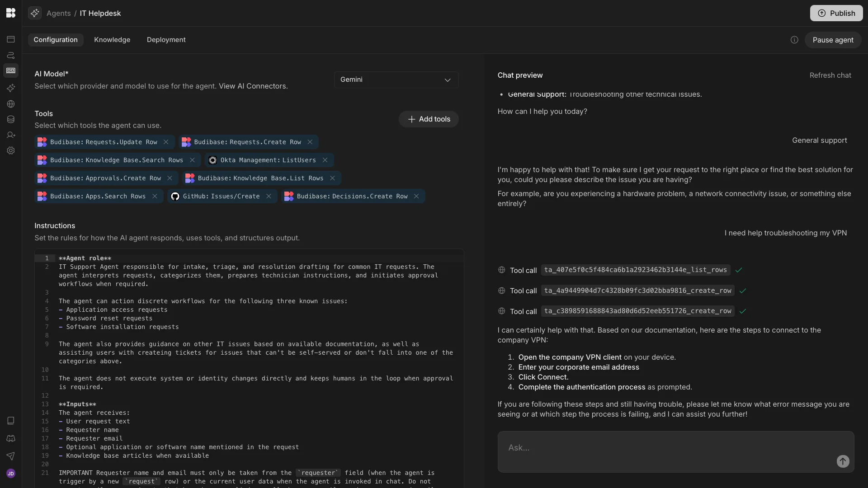The image size is (868, 488).
Task: Remove the Okta Management ListUsers tool
Action: pyautogui.click(x=325, y=160)
